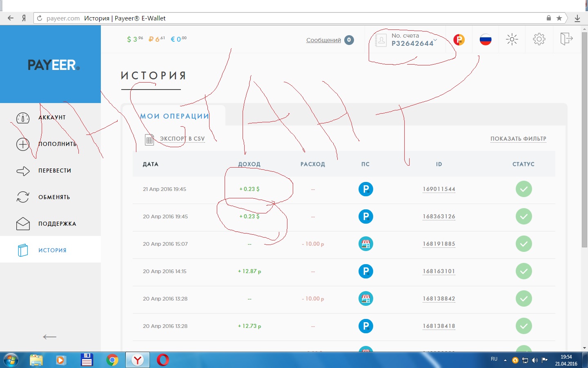Click the logout door icon
The width and height of the screenshot is (588, 368).
point(566,39)
